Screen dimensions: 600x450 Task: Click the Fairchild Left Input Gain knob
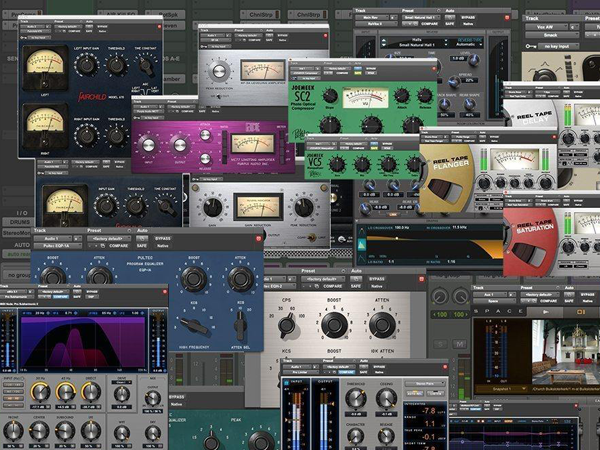[x=87, y=63]
